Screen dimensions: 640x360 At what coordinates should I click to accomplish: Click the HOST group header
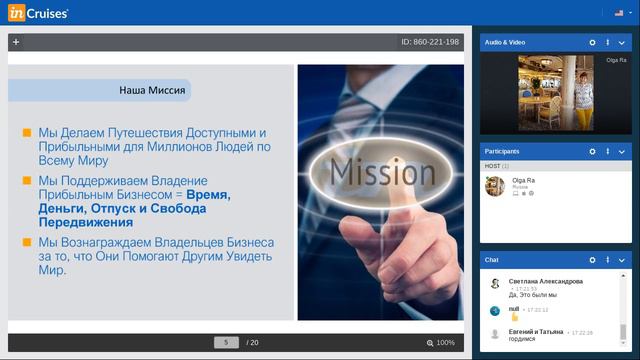556,166
